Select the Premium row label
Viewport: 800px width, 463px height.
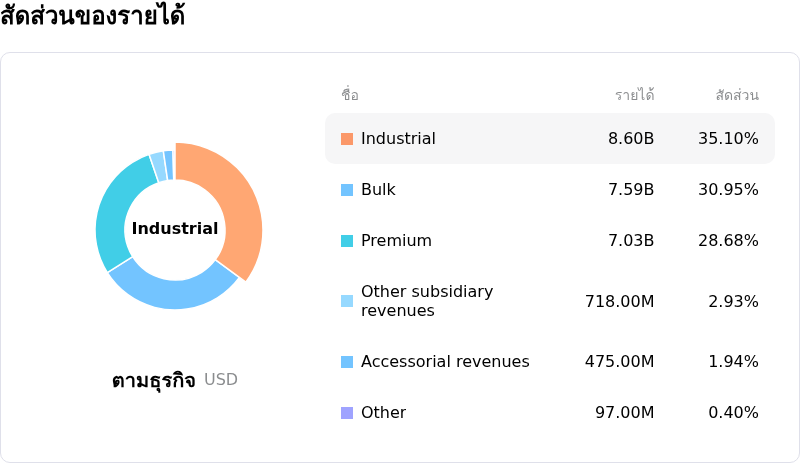(x=396, y=240)
